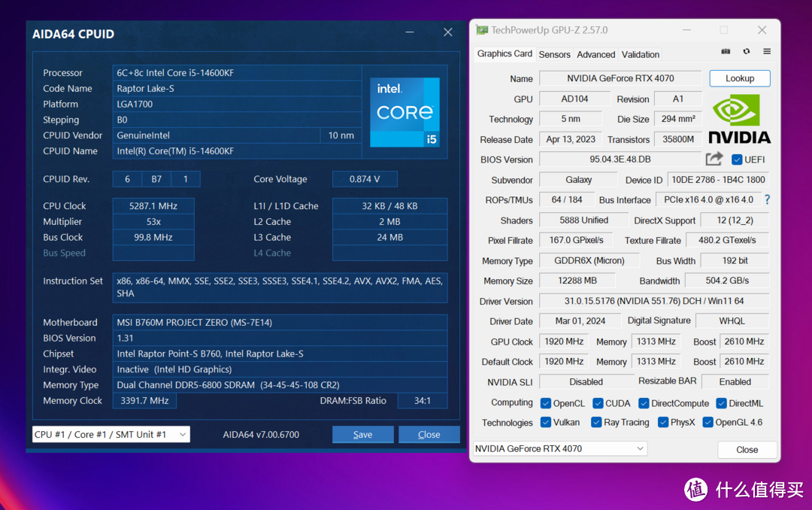Minimize the AIDA64 CPUID window
The height and width of the screenshot is (510, 812).
[x=410, y=32]
